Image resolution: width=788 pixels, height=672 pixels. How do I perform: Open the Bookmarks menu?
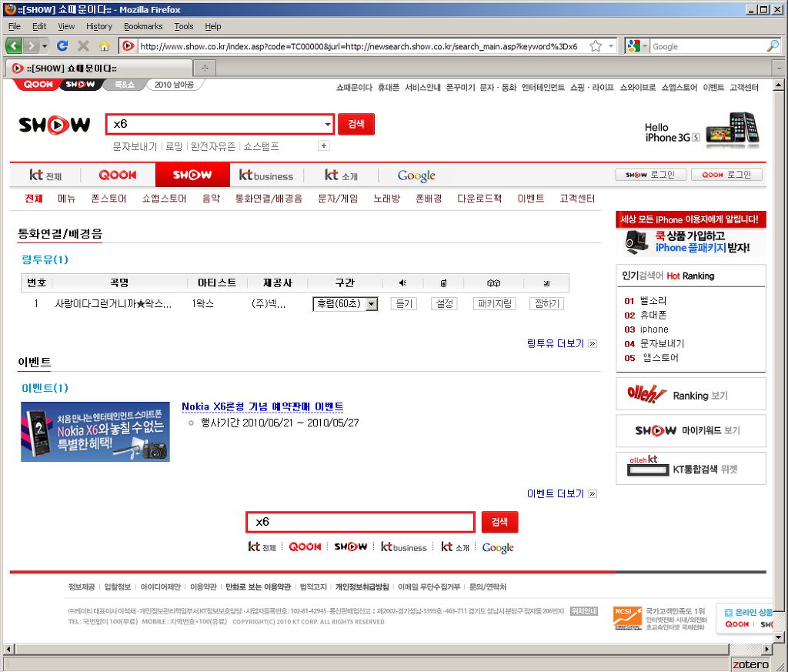(x=143, y=26)
